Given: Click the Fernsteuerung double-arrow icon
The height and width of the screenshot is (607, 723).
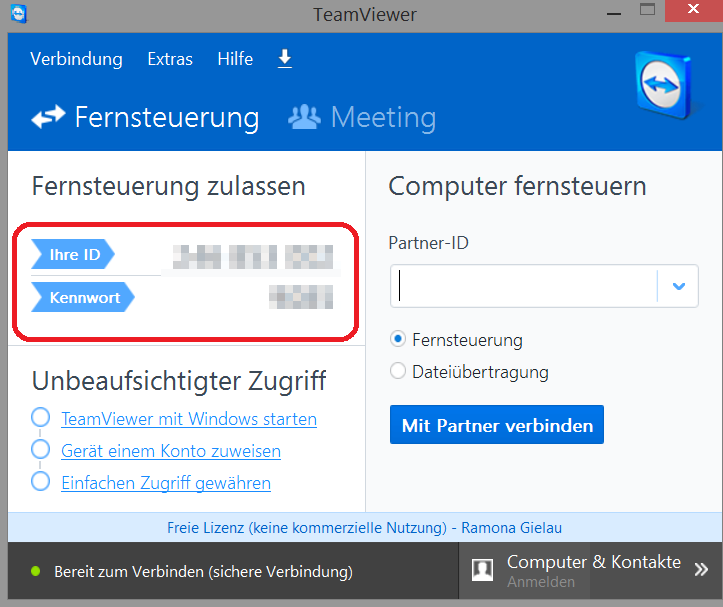Looking at the screenshot, I should point(48,118).
